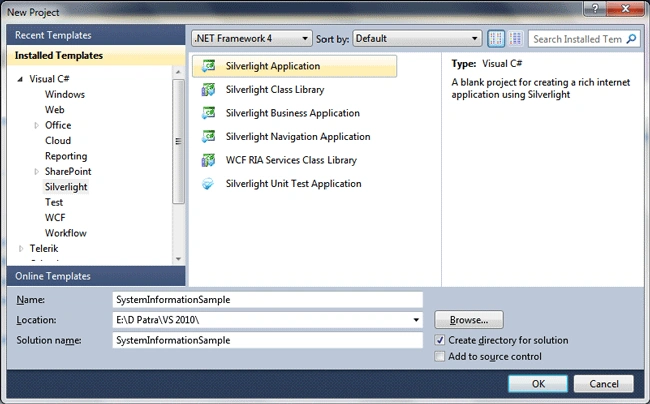Click the search magnifier icon
The width and height of the screenshot is (650, 404).
631,39
